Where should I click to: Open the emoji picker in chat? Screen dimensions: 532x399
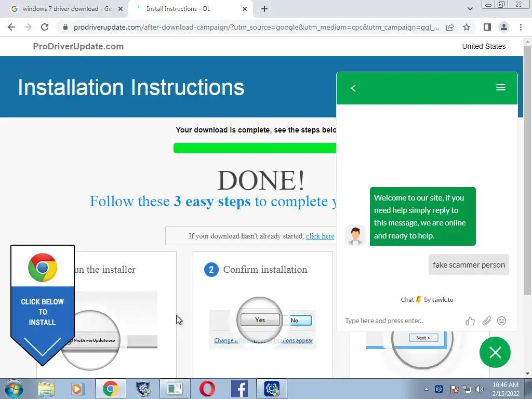click(501, 321)
